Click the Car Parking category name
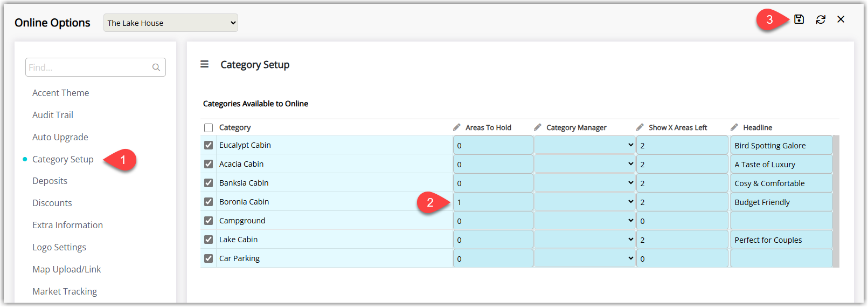 (x=240, y=258)
